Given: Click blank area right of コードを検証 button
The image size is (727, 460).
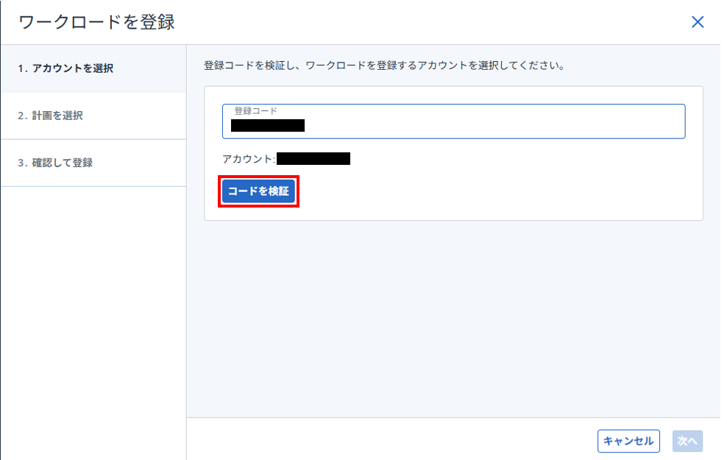Looking at the screenshot, I should point(480,191).
